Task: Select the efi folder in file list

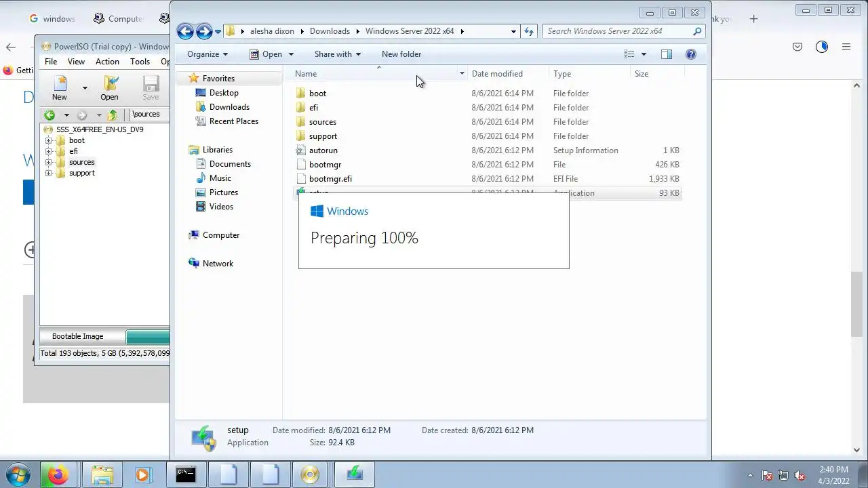Action: click(x=313, y=108)
